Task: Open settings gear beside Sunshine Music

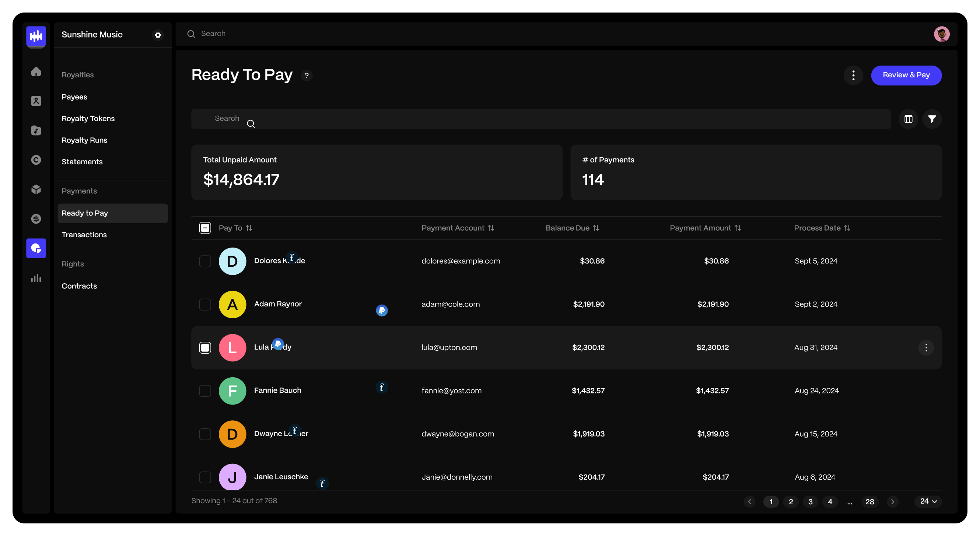Action: point(158,35)
